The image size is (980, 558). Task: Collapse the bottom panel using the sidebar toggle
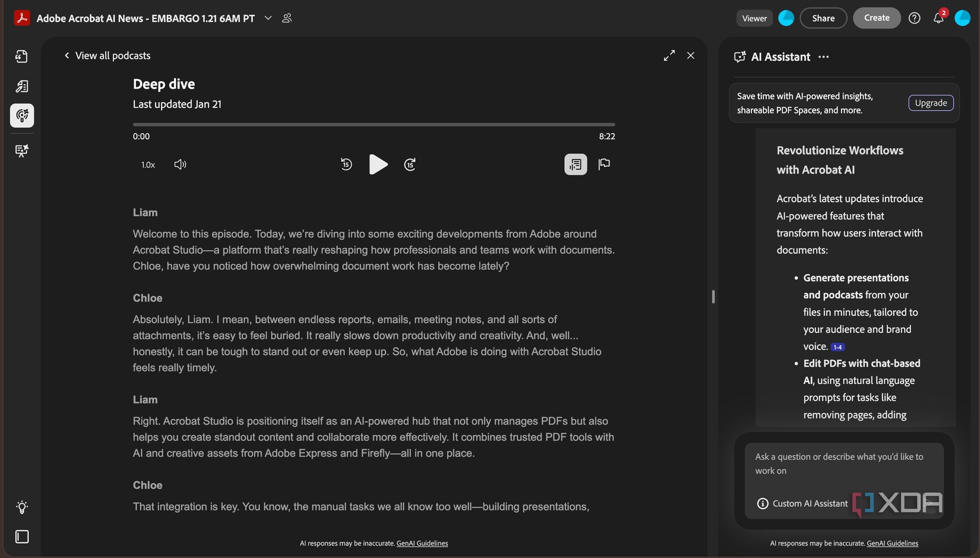point(21,536)
